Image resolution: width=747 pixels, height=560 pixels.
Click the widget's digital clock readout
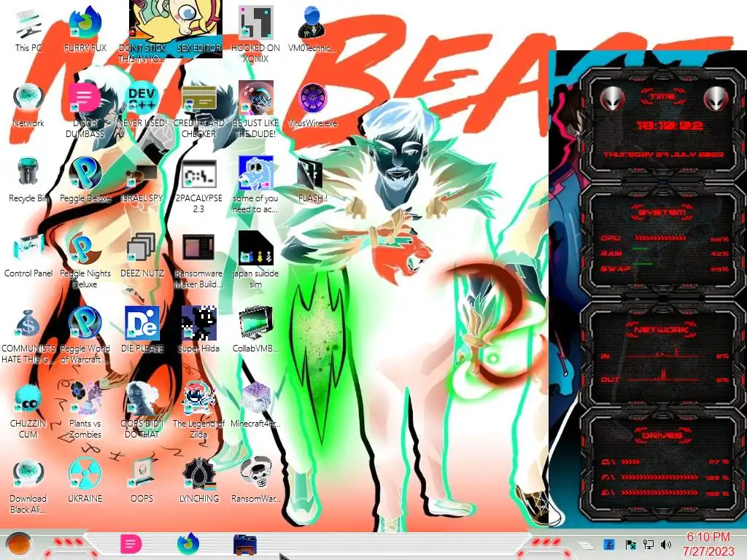tap(670, 125)
